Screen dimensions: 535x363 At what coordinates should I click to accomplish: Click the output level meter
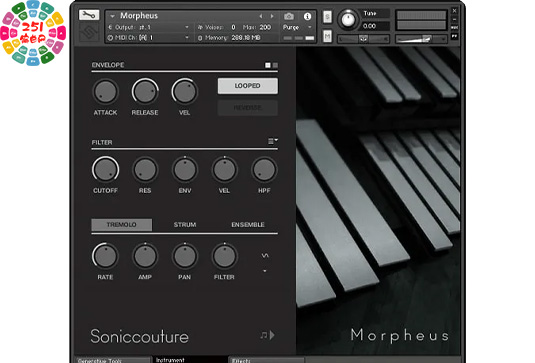pyautogui.click(x=421, y=20)
